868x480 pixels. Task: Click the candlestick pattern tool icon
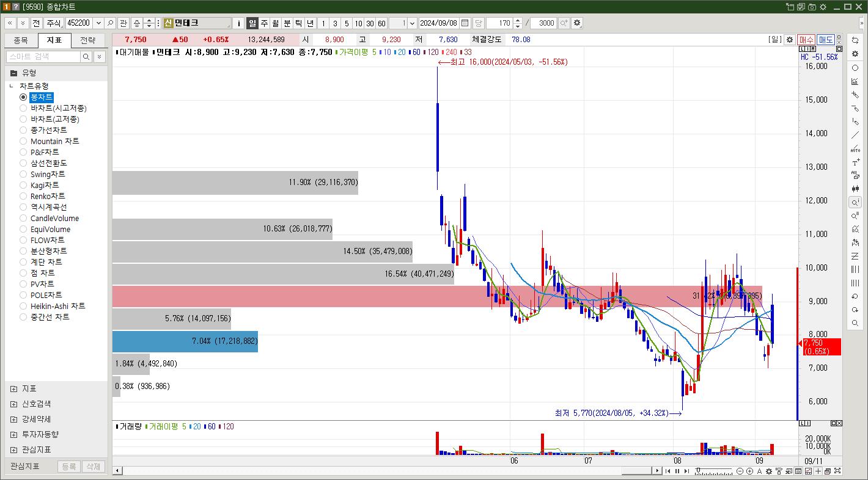pyautogui.click(x=855, y=189)
